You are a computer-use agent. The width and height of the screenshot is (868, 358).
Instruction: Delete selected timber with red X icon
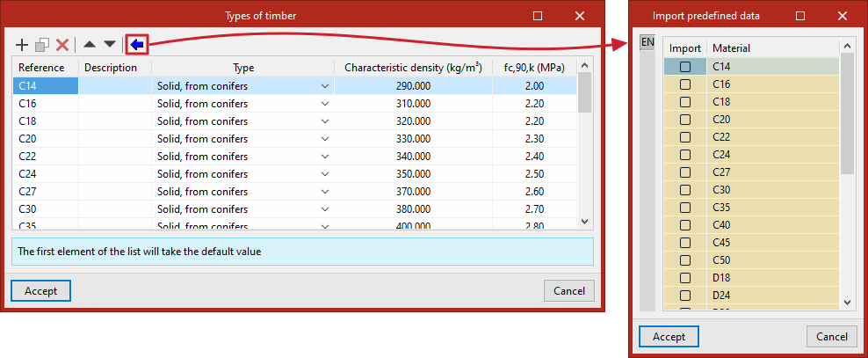pyautogui.click(x=62, y=45)
